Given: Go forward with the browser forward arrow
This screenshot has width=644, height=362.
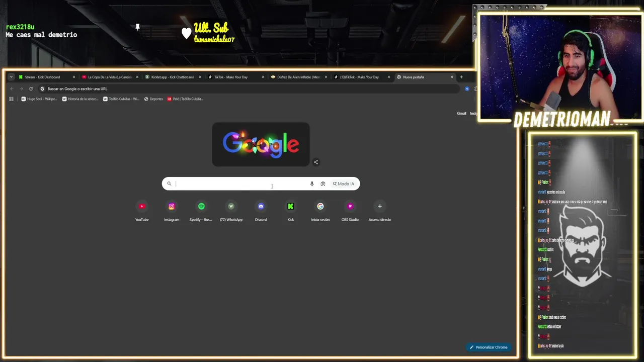Looking at the screenshot, I should click(21, 89).
